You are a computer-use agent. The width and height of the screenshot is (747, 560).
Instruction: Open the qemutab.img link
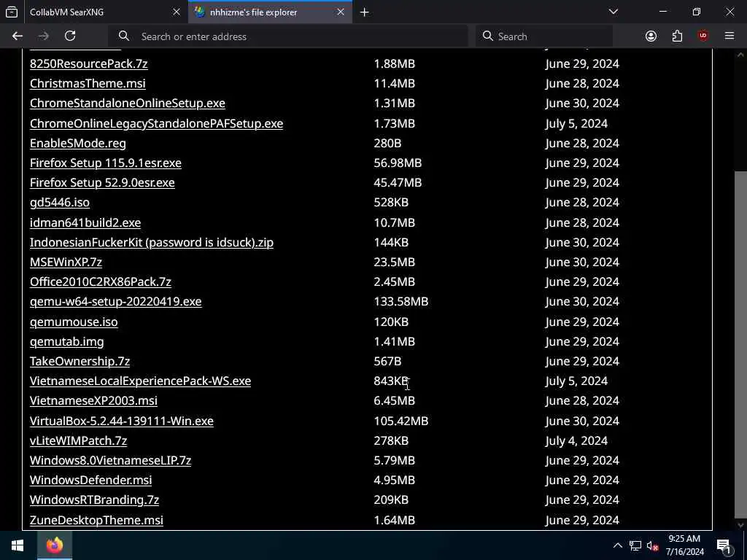click(66, 342)
